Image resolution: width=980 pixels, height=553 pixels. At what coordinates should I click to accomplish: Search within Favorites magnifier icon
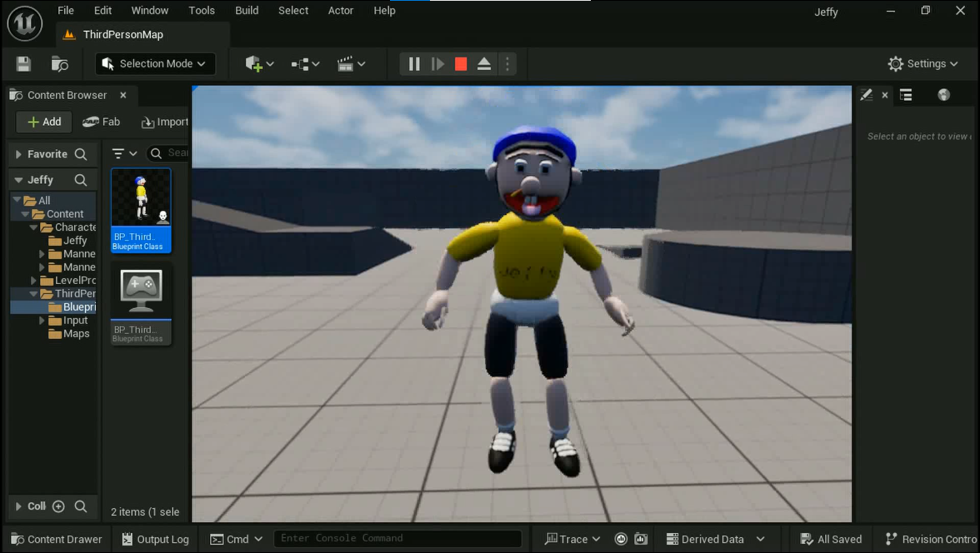81,154
